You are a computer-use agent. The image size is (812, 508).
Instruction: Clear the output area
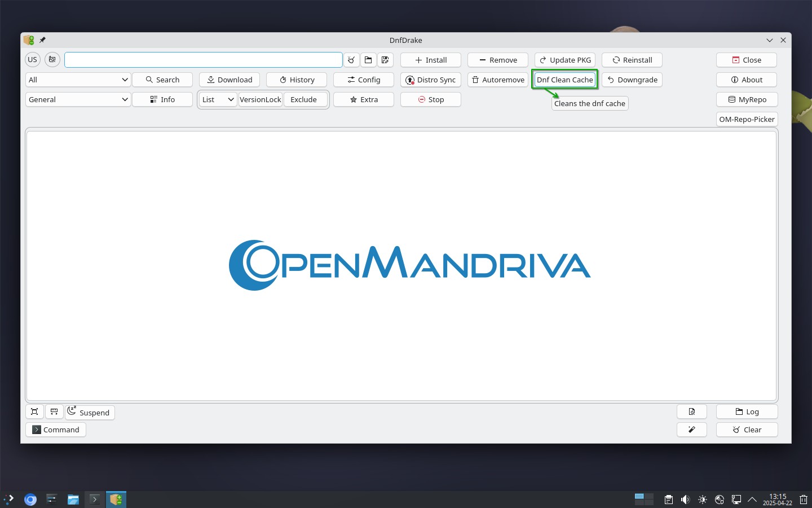(x=747, y=430)
